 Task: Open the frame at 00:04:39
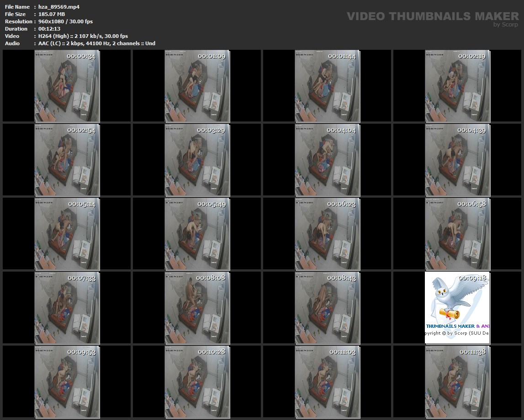click(457, 160)
